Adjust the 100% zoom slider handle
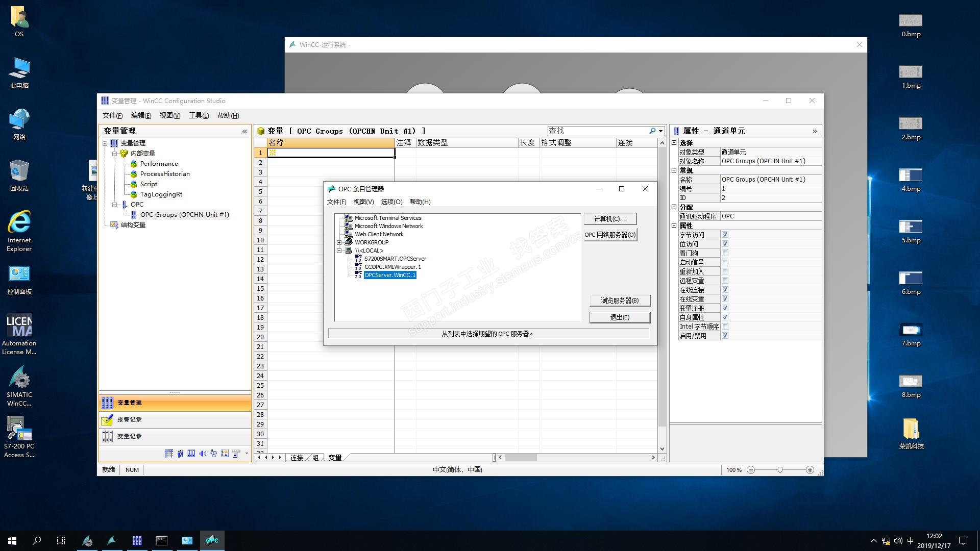980x551 pixels. pyautogui.click(x=780, y=470)
